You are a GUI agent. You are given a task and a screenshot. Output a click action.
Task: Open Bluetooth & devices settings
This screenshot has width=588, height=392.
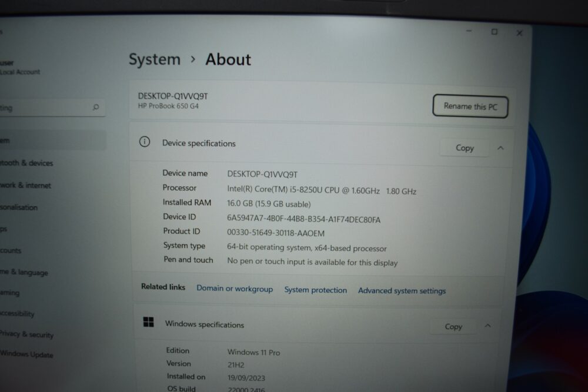[26, 163]
